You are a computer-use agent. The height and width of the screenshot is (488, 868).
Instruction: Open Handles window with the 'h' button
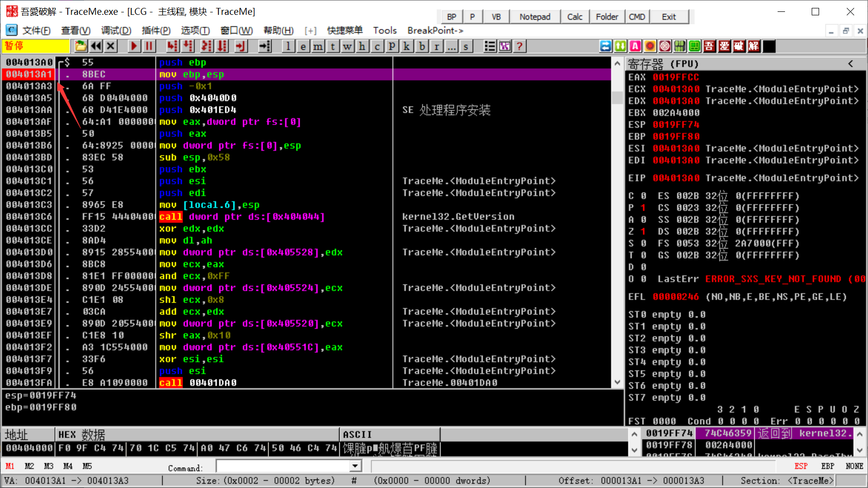click(x=363, y=46)
